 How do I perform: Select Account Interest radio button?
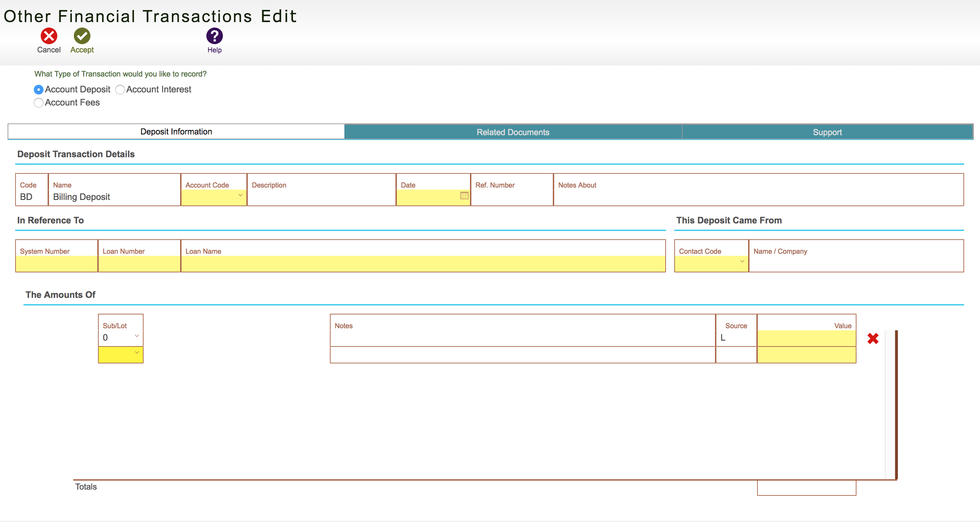tap(120, 90)
